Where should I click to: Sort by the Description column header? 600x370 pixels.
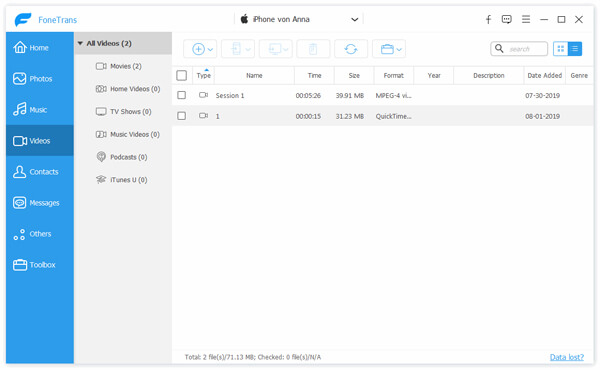489,75
